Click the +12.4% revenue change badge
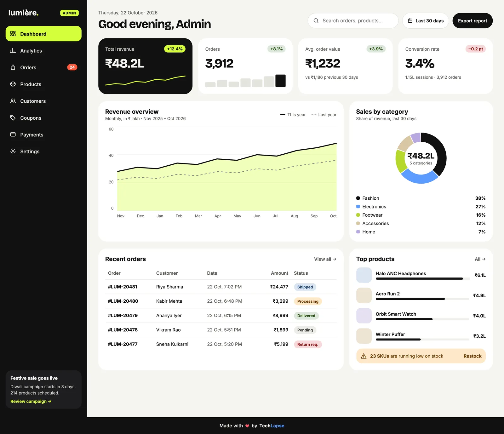504x434 pixels. [175, 49]
